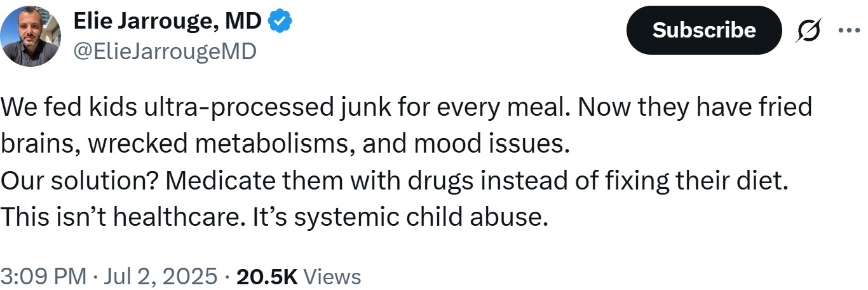Image resolution: width=868 pixels, height=290 pixels.
Task: Click the Views label
Action: click(x=332, y=277)
